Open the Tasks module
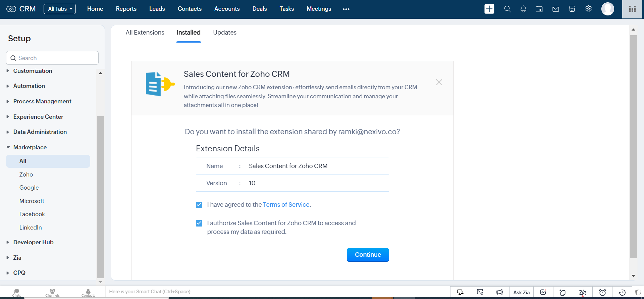The image size is (644, 299). click(x=287, y=9)
